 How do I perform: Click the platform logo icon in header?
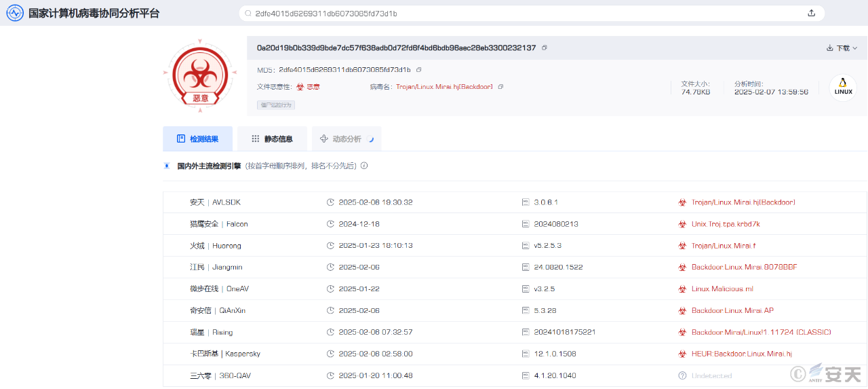pos(15,13)
